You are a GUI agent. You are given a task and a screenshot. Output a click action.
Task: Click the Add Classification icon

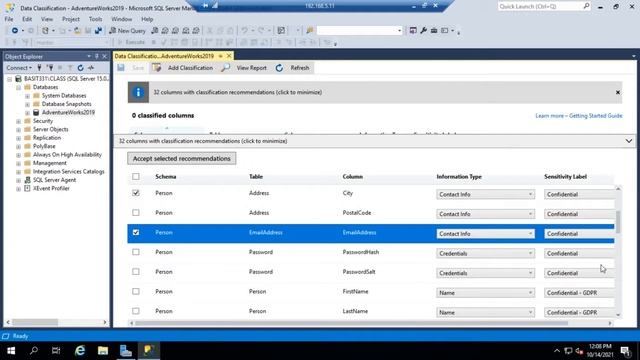click(x=157, y=68)
